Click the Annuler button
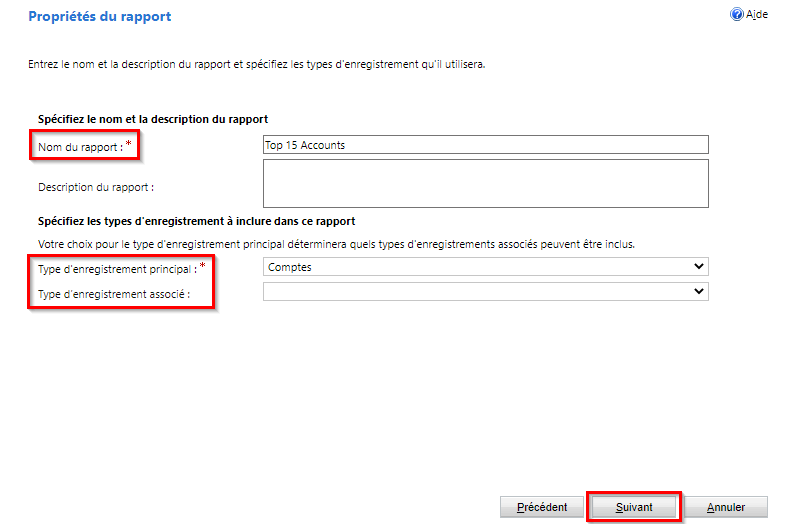 (x=726, y=507)
